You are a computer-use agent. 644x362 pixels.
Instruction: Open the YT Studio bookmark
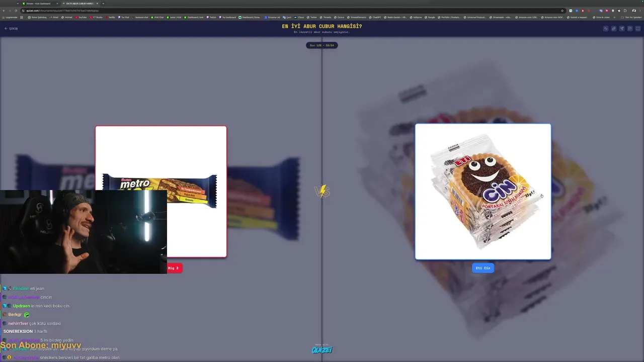click(x=96, y=17)
